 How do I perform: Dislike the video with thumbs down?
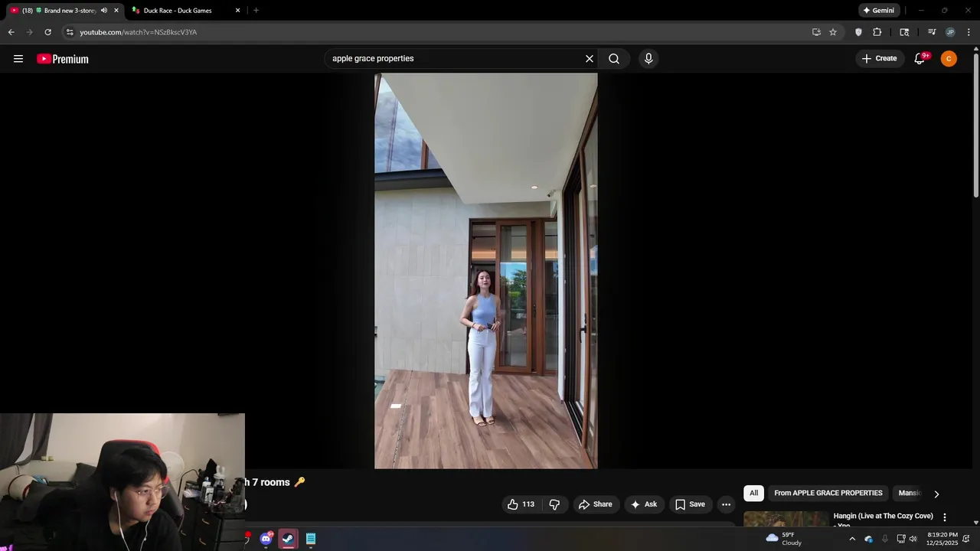(554, 504)
